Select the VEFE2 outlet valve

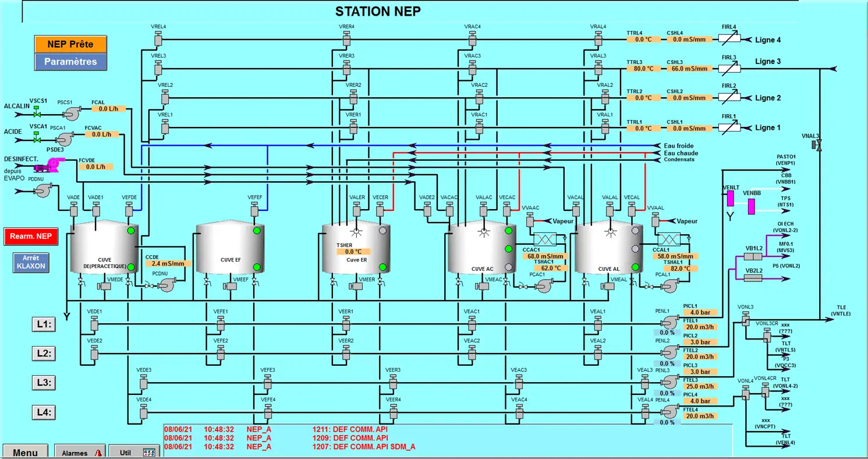point(220,352)
